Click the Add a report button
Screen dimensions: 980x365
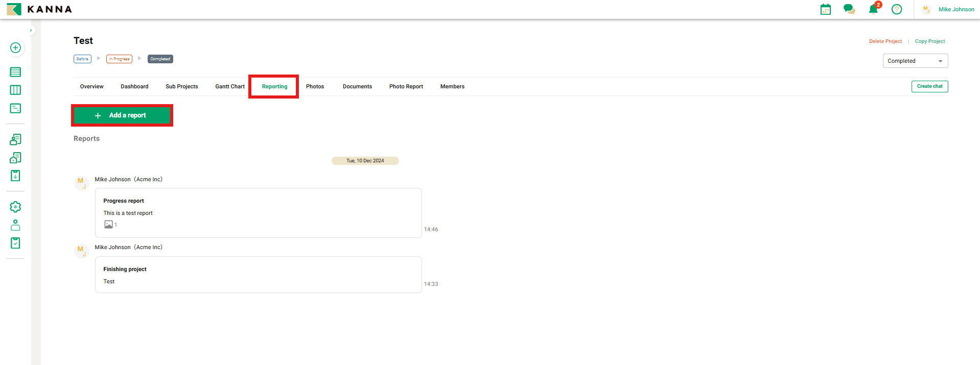pyautogui.click(x=122, y=115)
